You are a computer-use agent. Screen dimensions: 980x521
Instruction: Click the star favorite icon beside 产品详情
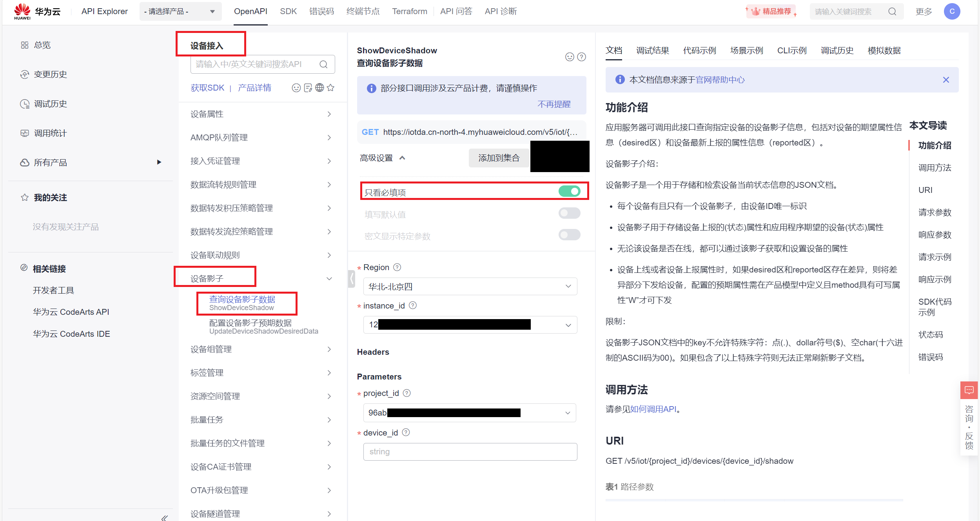coord(330,88)
